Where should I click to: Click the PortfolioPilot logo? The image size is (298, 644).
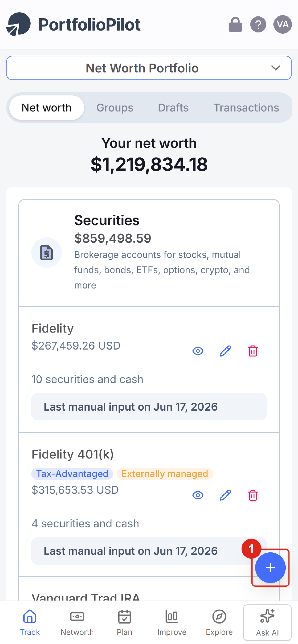(73, 25)
